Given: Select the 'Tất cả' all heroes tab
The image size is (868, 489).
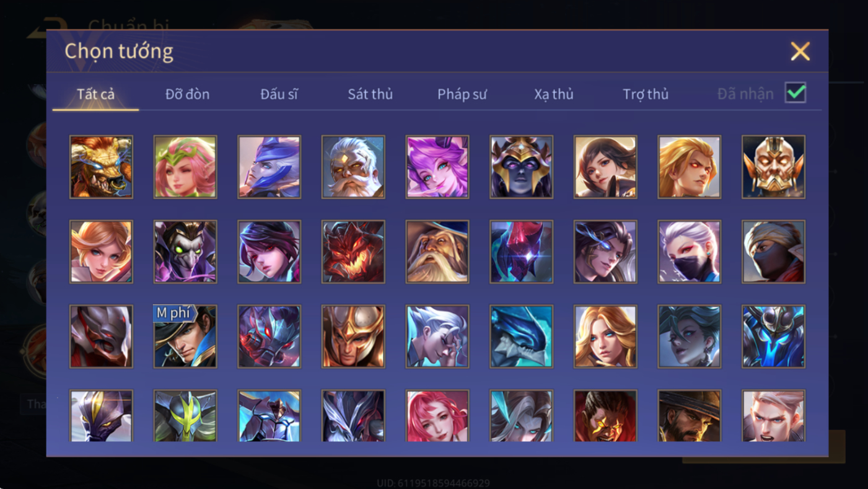Looking at the screenshot, I should [x=95, y=94].
